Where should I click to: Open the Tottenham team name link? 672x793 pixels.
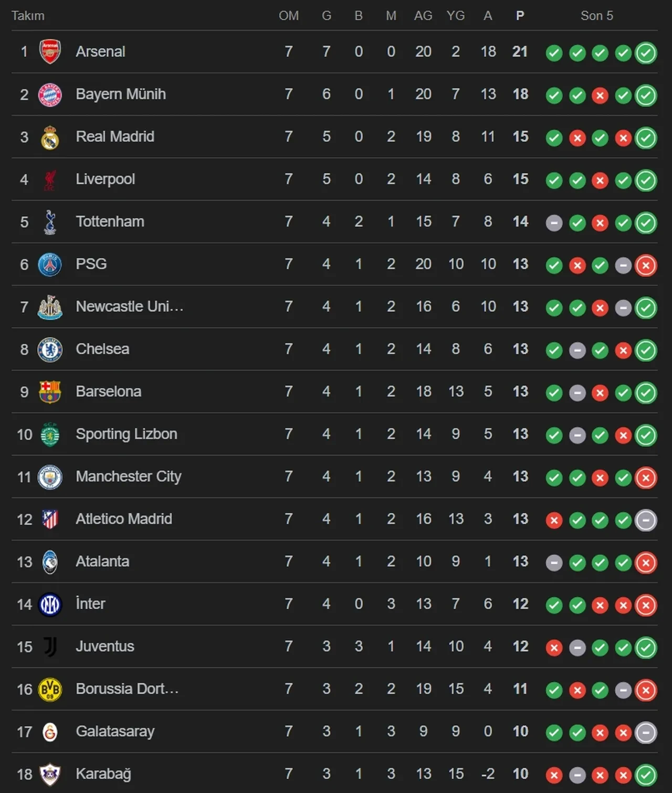click(110, 222)
